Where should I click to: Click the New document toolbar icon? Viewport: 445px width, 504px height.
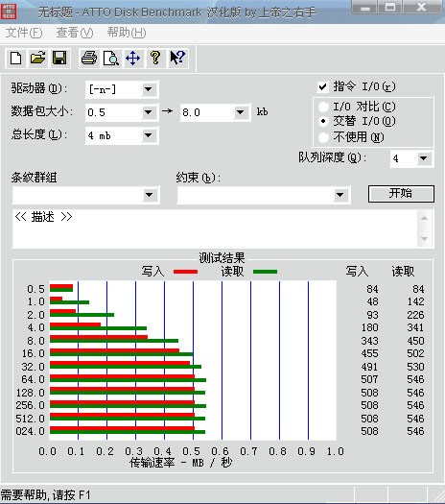coord(16,59)
